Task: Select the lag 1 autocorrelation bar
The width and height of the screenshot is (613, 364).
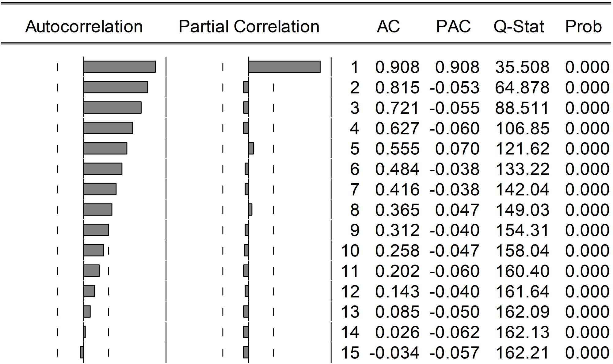Action: click(120, 67)
